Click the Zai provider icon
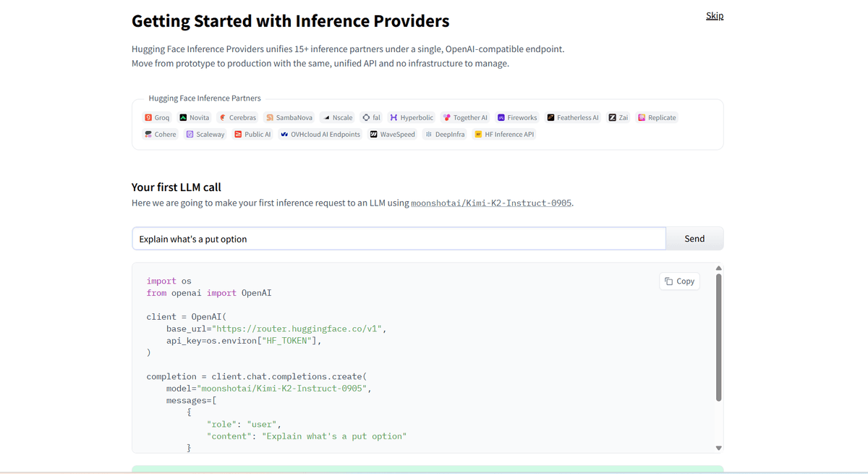 pos(613,117)
